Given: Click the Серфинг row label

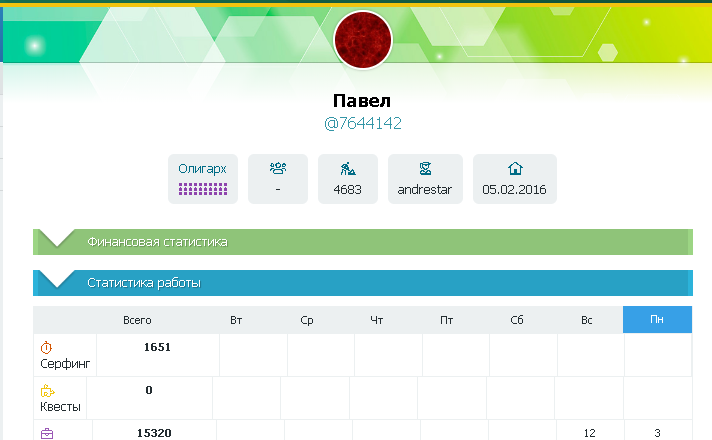Looking at the screenshot, I should [65, 364].
